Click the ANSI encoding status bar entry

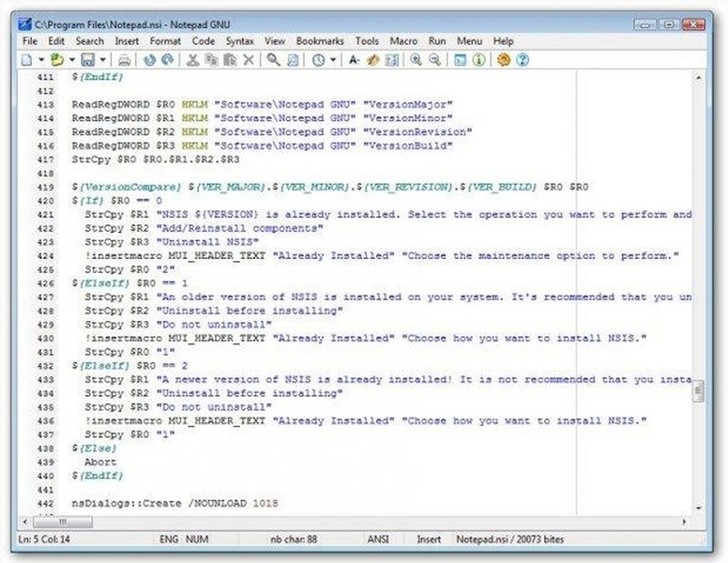(378, 540)
